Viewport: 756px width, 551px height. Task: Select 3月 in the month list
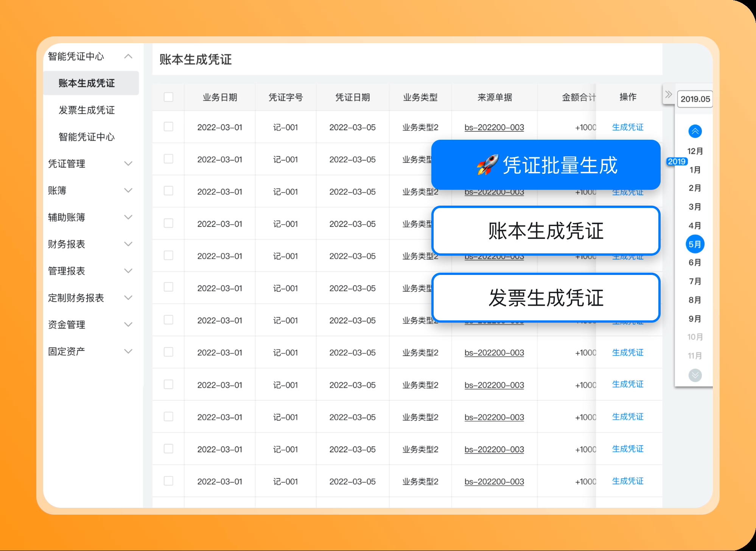695,207
